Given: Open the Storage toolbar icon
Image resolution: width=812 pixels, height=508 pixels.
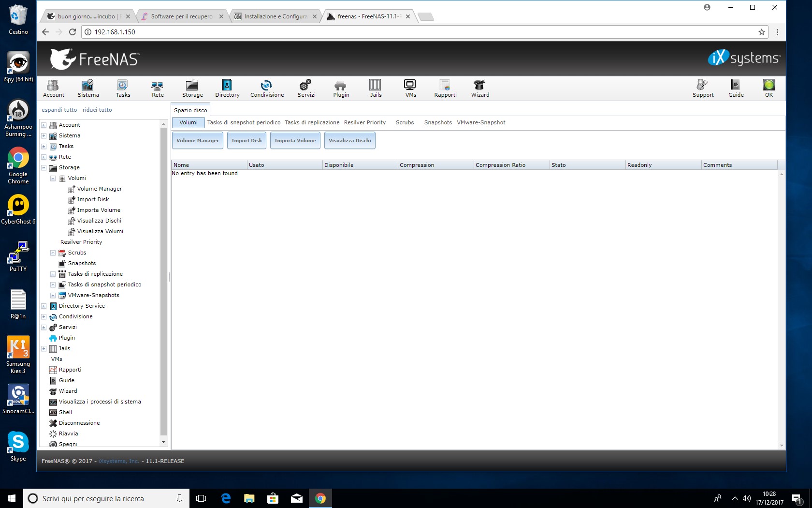Looking at the screenshot, I should pos(192,86).
